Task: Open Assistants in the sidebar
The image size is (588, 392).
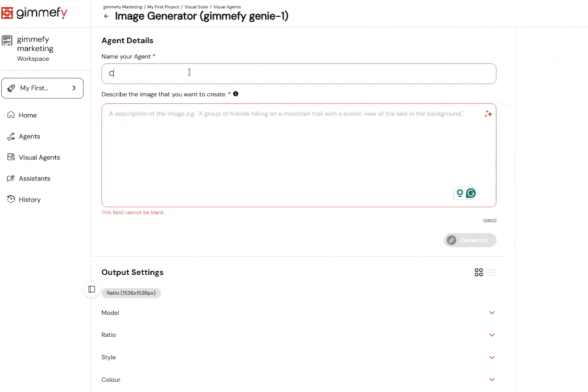Action: click(x=35, y=178)
